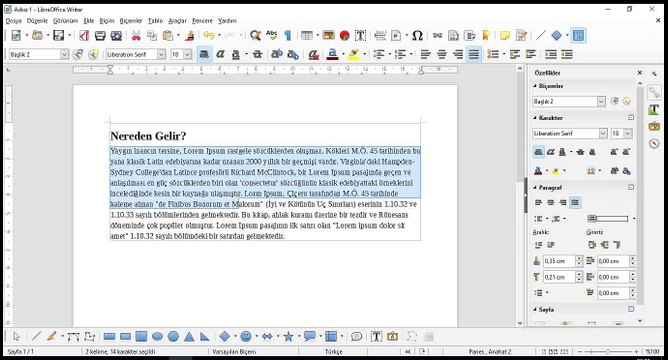Open paragraph style dropdown in toolbar
Screen dimensions: 668x360
coord(64,55)
